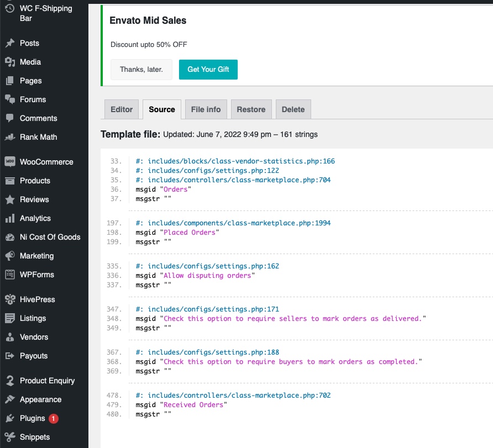Click the msgid "Orders" line
Image resolution: width=493 pixels, height=448 pixels.
tap(163, 189)
